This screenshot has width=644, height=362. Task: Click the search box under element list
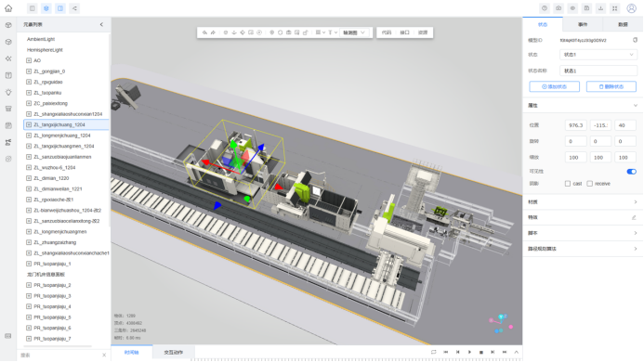[x=59, y=355]
